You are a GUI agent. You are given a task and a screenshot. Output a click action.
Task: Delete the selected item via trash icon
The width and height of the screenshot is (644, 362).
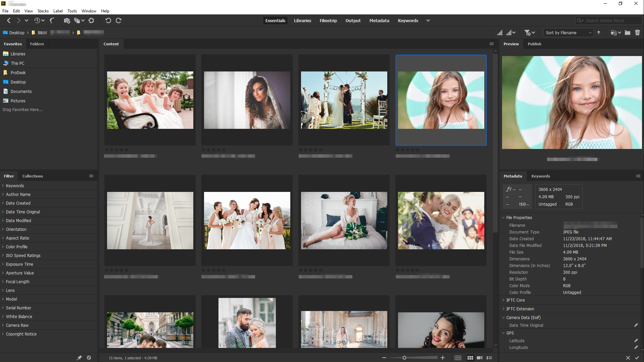coord(638,33)
